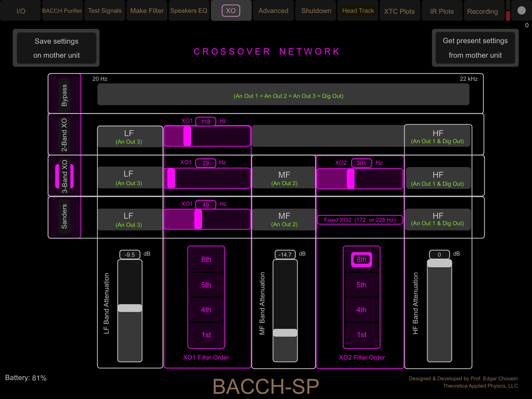Image resolution: width=532 pixels, height=399 pixels.
Task: Click the HF Band Attenuation slider handle
Action: click(440, 263)
